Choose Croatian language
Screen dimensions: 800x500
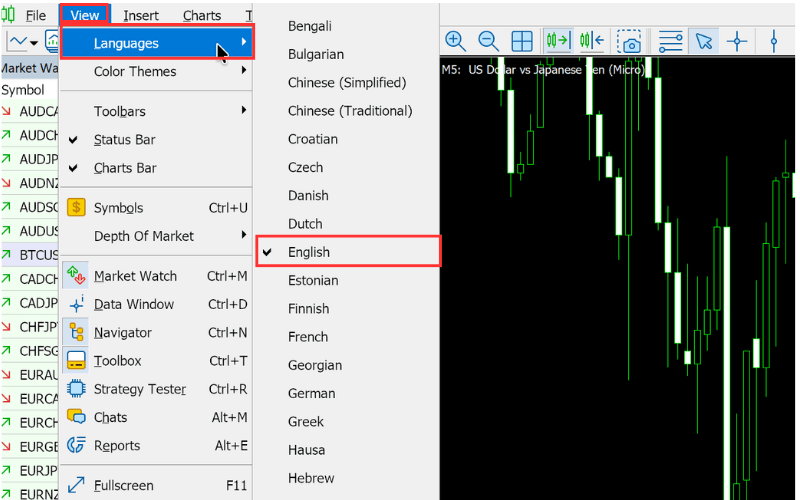pyautogui.click(x=313, y=139)
